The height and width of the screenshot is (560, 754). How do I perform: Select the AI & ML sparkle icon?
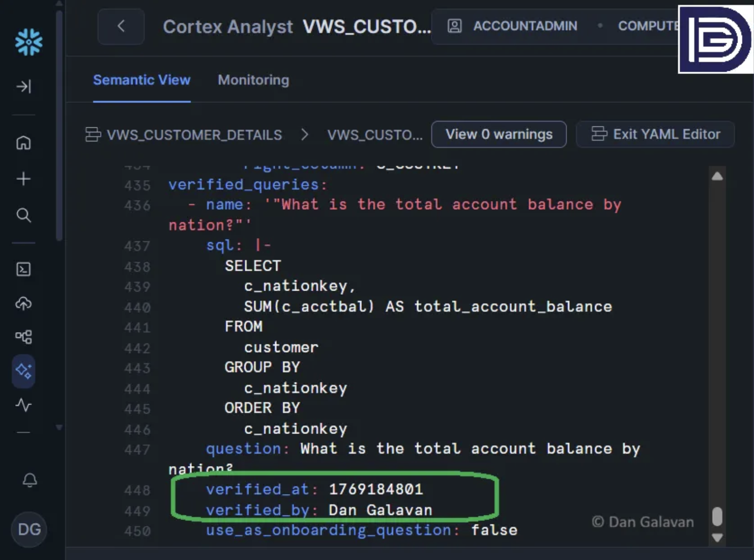24,371
